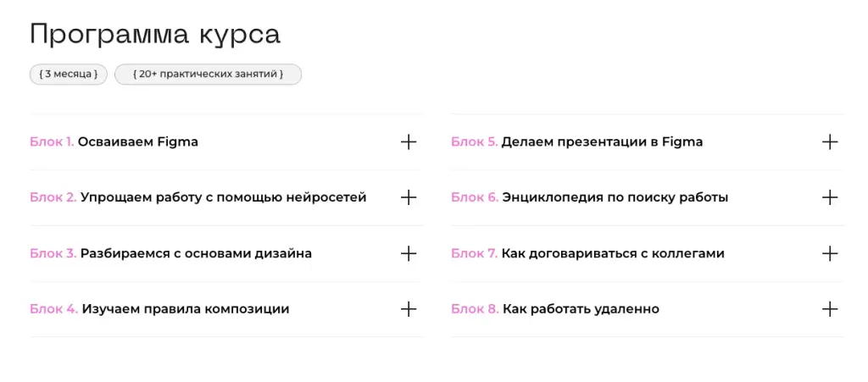The image size is (868, 382).
Task: Click the plus icon for Изучаем правила композиции
Action: click(408, 309)
